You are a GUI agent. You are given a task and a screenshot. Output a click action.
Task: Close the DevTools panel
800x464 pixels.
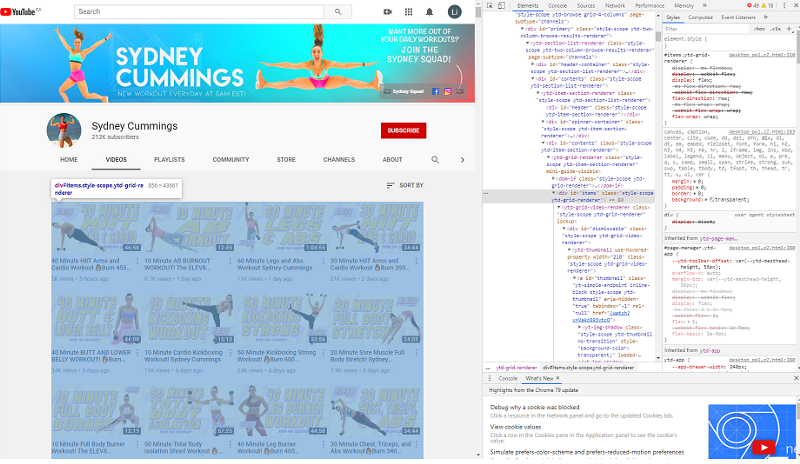pos(795,6)
